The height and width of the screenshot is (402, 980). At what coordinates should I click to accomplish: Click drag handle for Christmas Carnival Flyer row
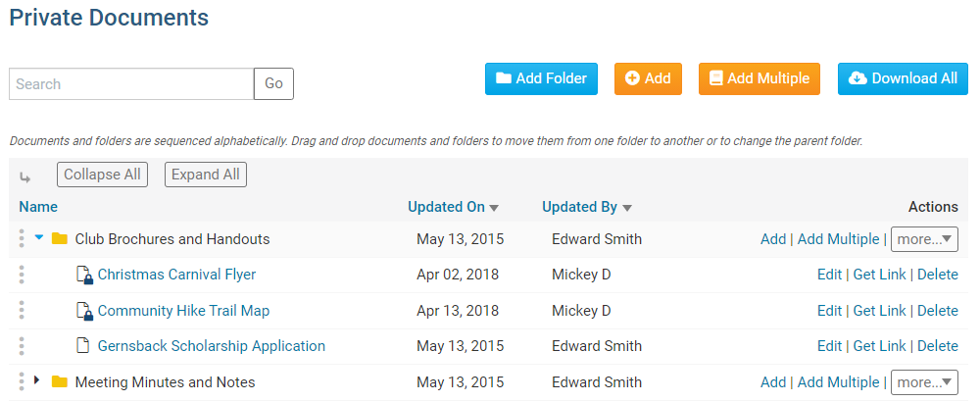[21, 276]
